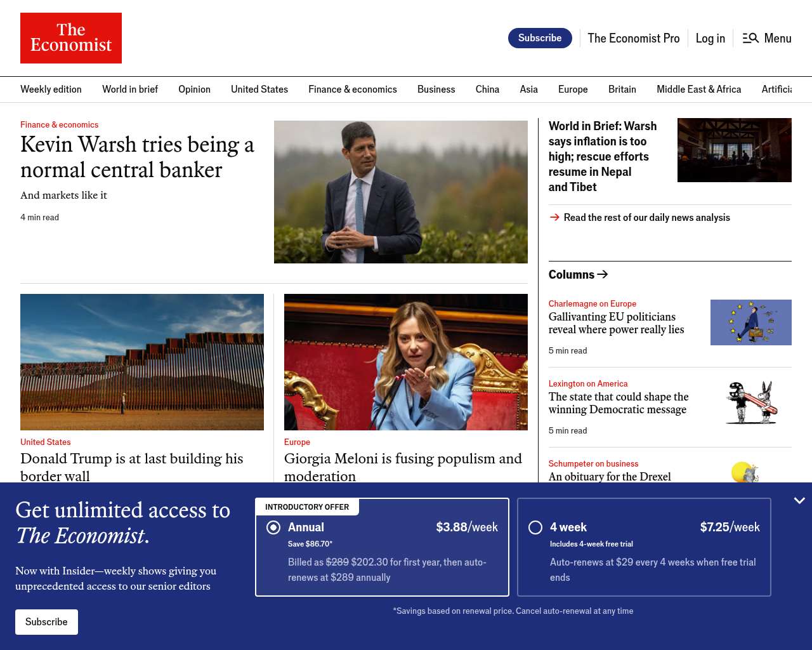The width and height of the screenshot is (812, 650).
Task: Click the white Subscribe button in banner
Action: [x=46, y=622]
